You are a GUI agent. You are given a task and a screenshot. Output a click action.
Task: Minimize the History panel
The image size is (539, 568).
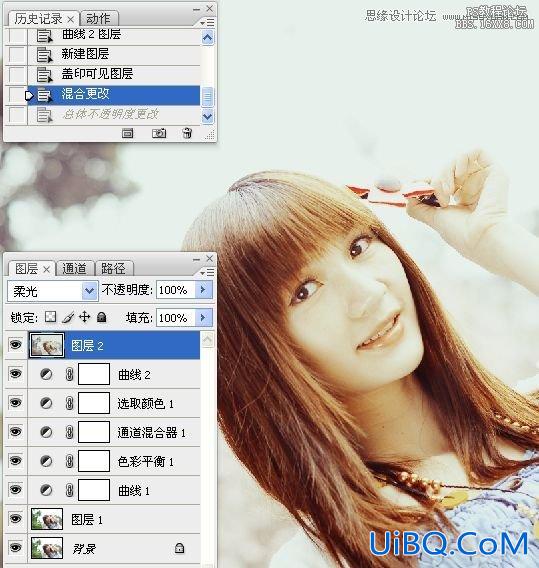(x=196, y=9)
